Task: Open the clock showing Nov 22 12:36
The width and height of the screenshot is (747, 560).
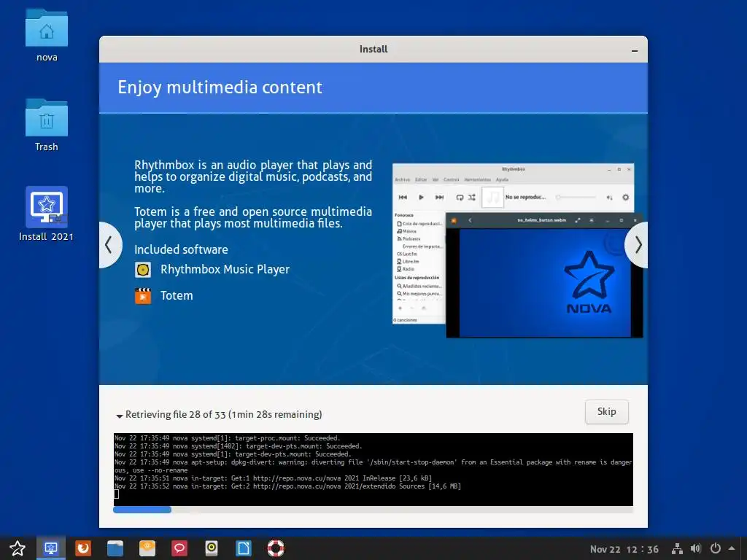Action: coord(624,550)
